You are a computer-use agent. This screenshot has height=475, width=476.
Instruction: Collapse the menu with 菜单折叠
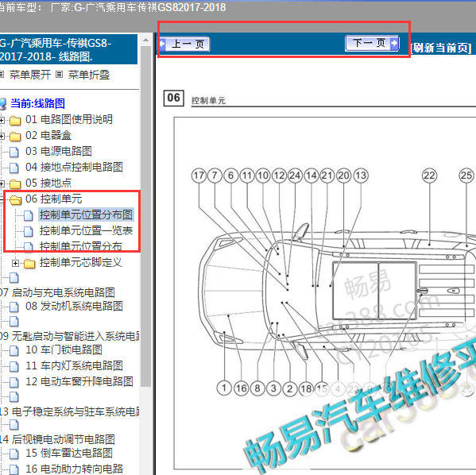[x=89, y=75]
